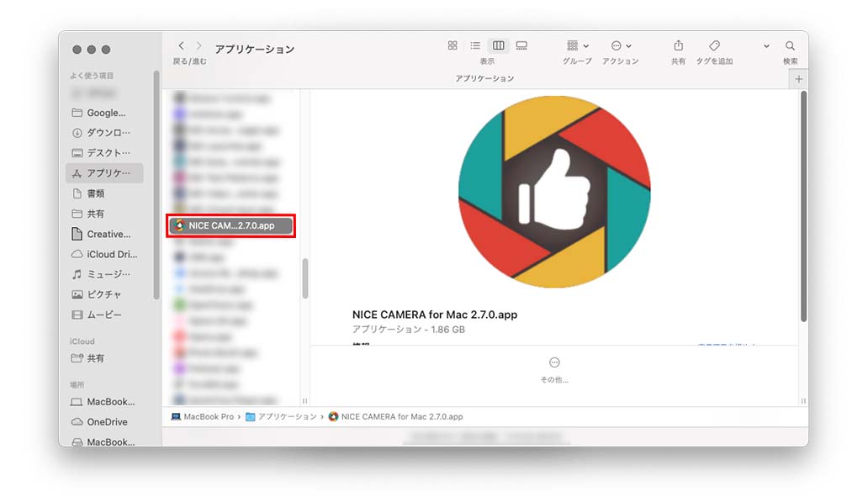Expand the toolbar overflow chevron
The width and height of the screenshot is (868, 497).
point(766,46)
